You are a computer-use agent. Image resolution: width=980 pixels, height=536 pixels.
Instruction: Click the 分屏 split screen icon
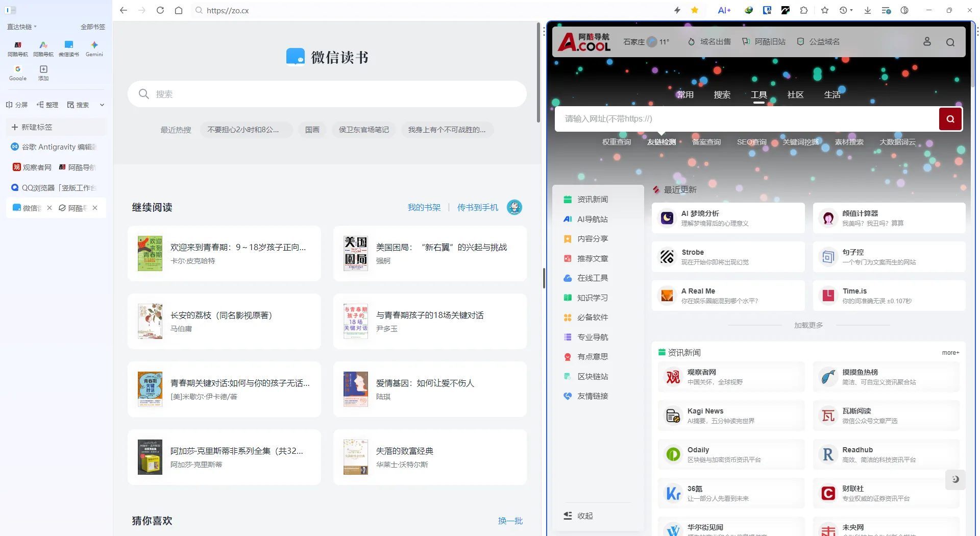click(16, 105)
